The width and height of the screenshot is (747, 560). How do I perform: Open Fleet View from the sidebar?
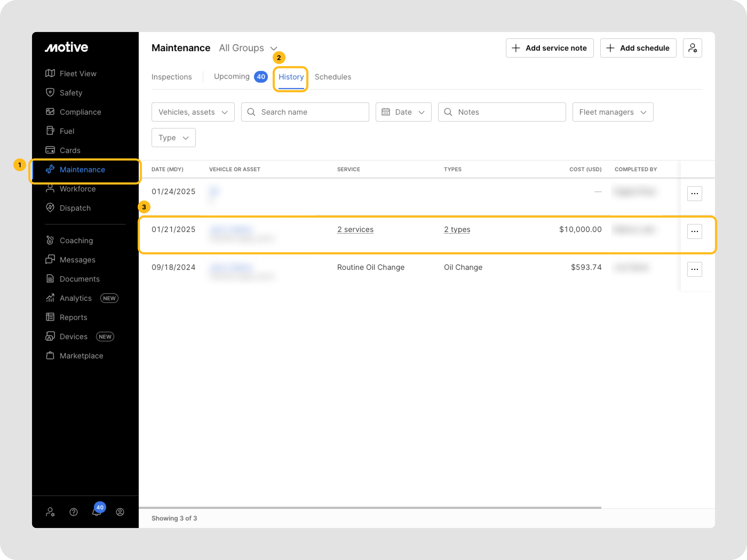click(x=78, y=74)
